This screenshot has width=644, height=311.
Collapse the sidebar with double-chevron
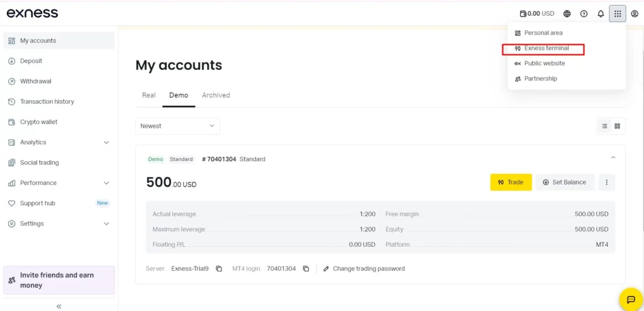coord(58,306)
